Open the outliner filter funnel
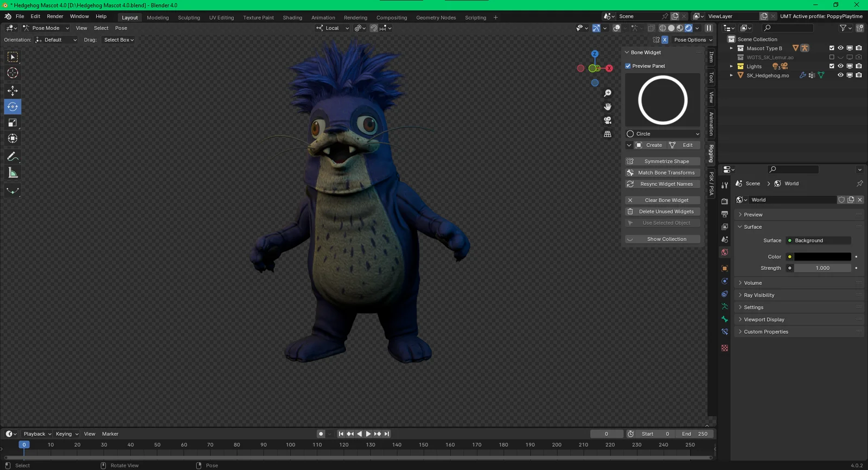868x470 pixels. coord(843,28)
